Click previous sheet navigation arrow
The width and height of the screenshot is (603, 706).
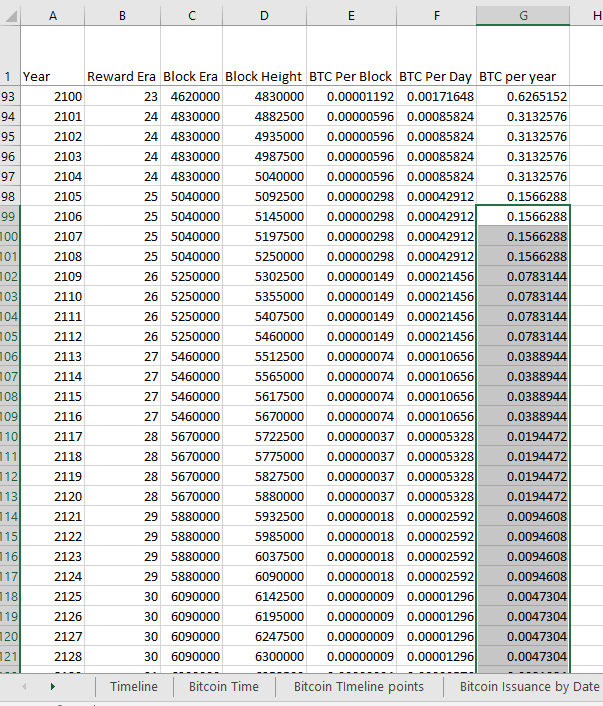pyautogui.click(x=24, y=686)
